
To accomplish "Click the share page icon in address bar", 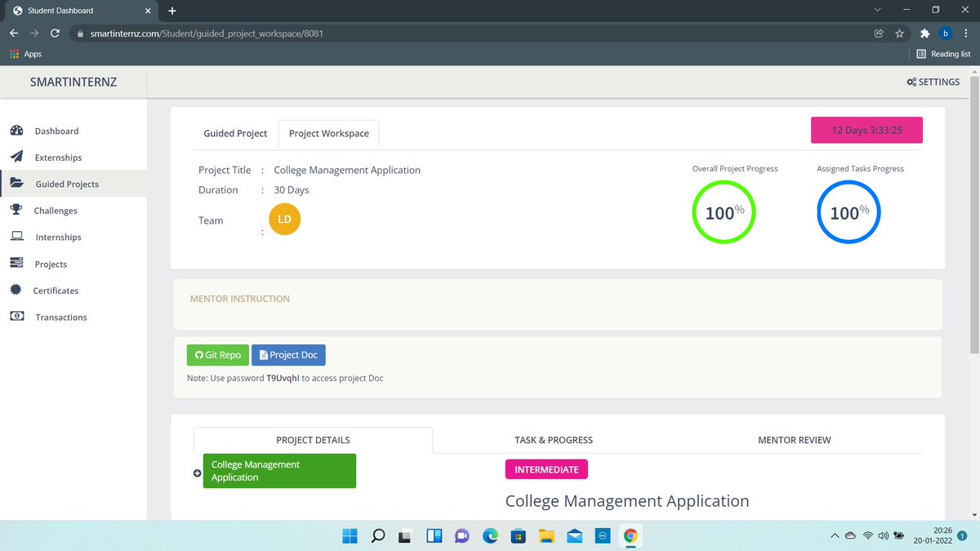I will [x=879, y=33].
